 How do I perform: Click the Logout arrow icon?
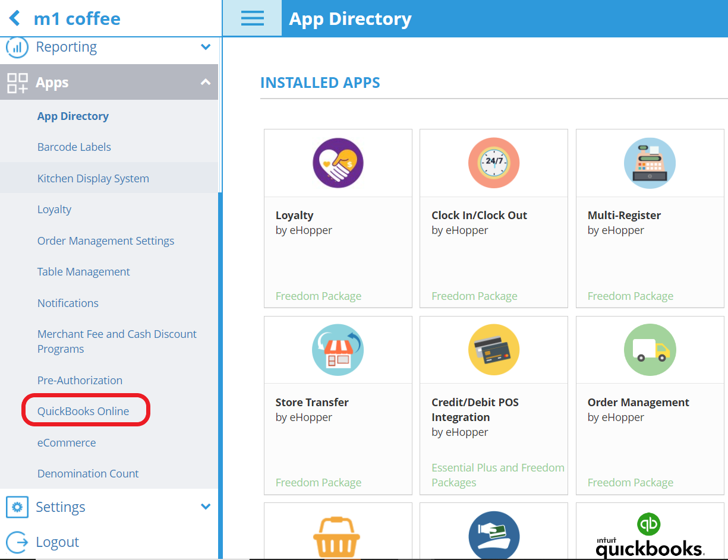click(x=17, y=542)
